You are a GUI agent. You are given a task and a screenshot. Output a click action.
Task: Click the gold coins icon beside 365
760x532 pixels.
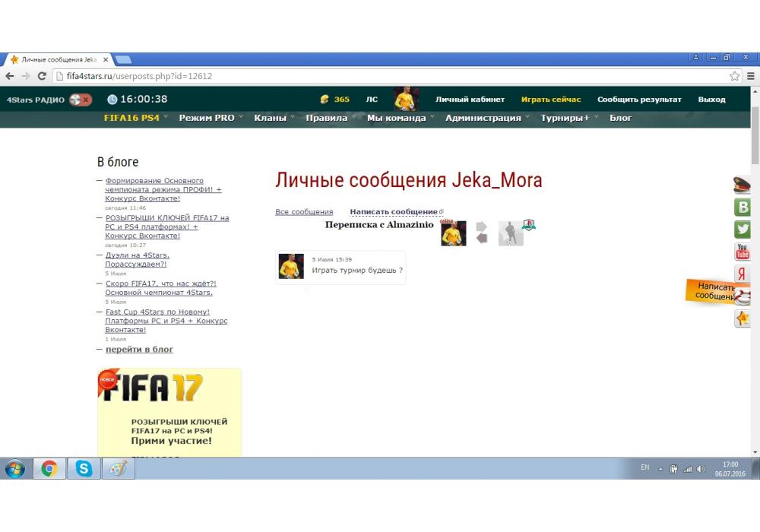[325, 100]
